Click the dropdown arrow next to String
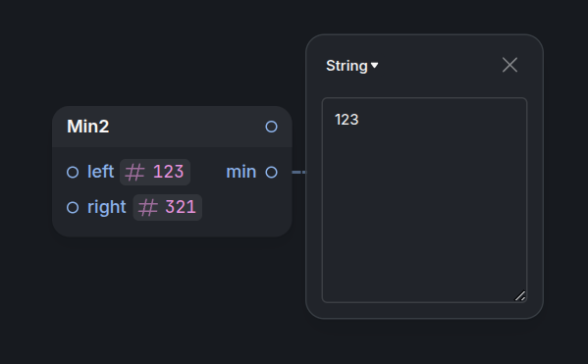The image size is (588, 364). click(374, 65)
